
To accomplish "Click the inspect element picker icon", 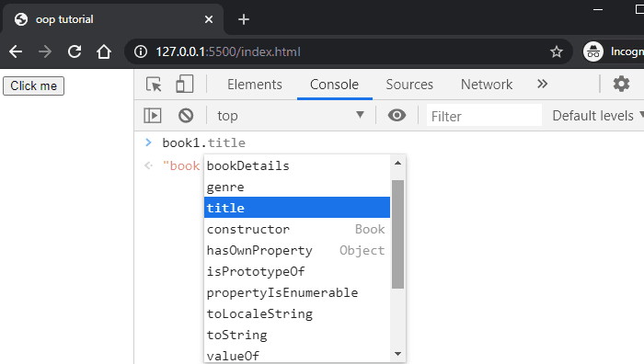I will (154, 85).
